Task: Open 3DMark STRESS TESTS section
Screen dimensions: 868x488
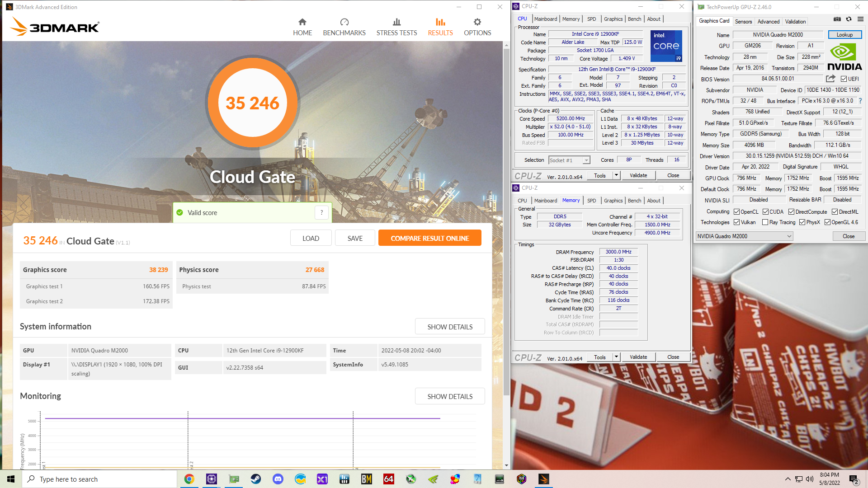Action: 396,28
